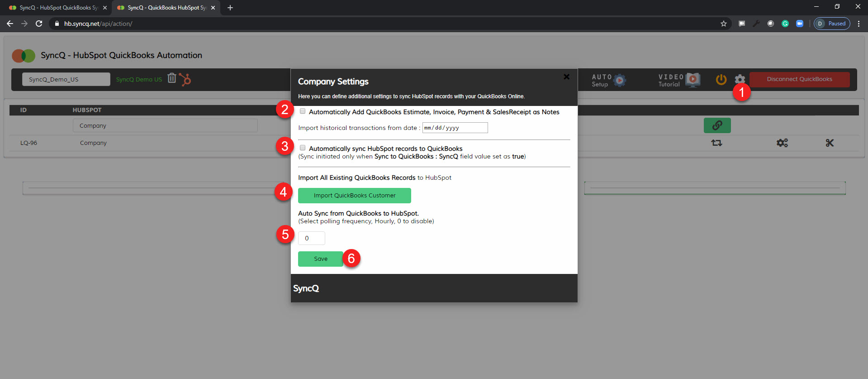Click the address bar URL
The width and height of the screenshot is (868, 379).
pyautogui.click(x=98, y=24)
